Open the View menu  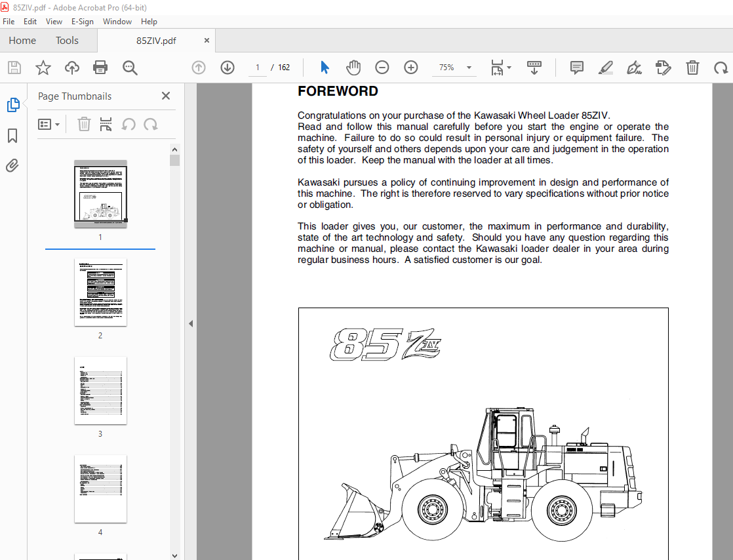54,22
